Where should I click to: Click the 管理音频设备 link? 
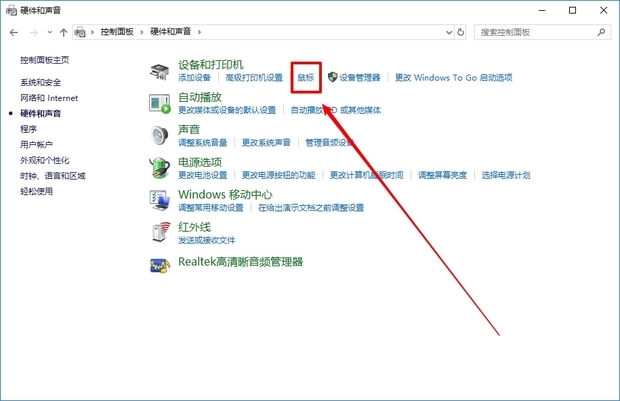click(330, 142)
